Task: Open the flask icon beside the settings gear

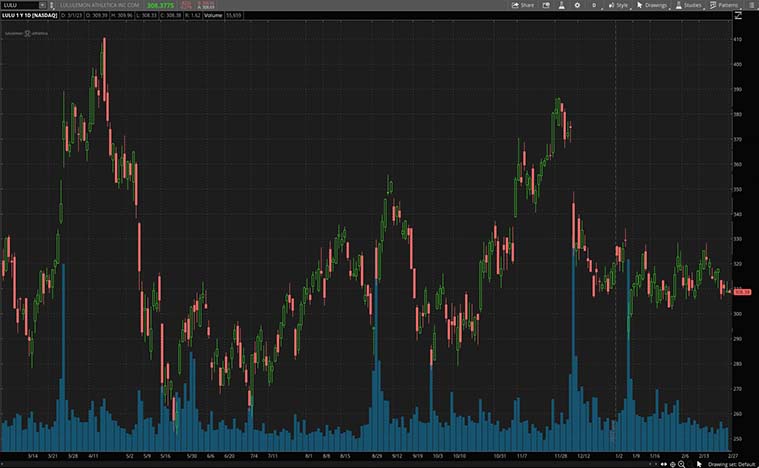Action: pyautogui.click(x=562, y=5)
